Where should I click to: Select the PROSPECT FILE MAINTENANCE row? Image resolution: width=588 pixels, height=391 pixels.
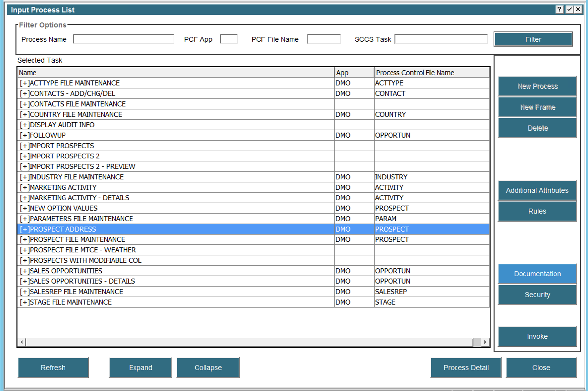tap(77, 239)
